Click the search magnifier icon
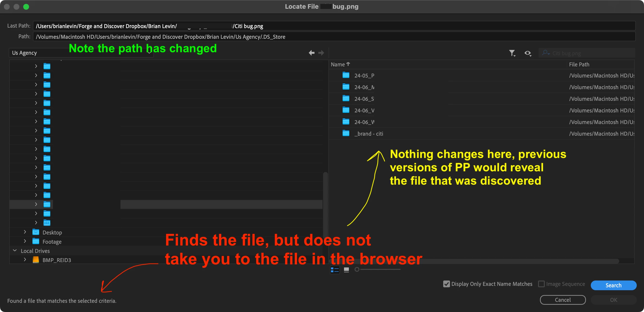Viewport: 644px width, 312px height. [546, 53]
